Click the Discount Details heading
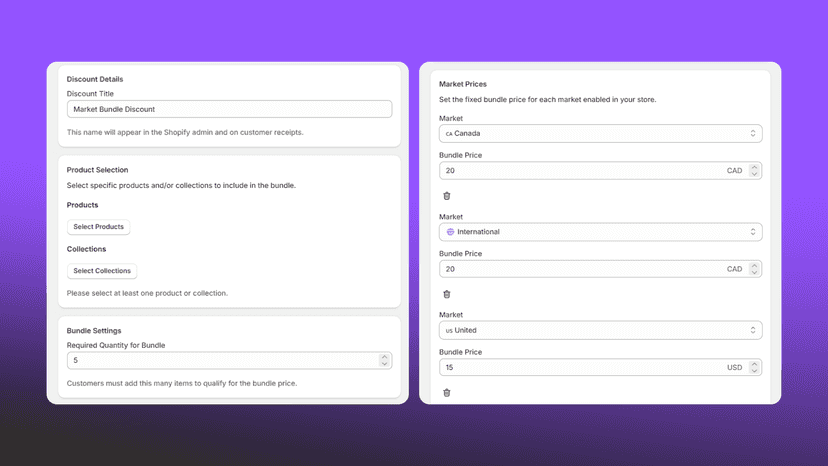 95,79
